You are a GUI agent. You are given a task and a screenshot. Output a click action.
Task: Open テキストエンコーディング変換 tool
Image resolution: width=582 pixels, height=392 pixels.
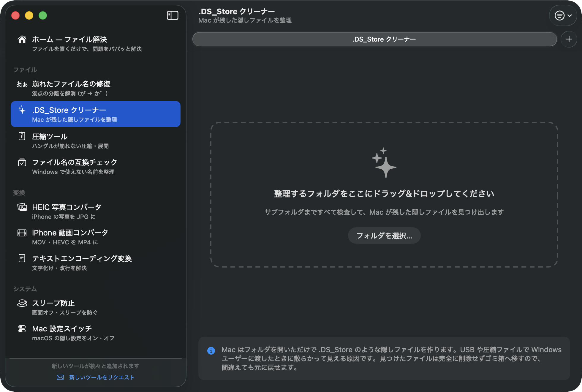(96, 263)
